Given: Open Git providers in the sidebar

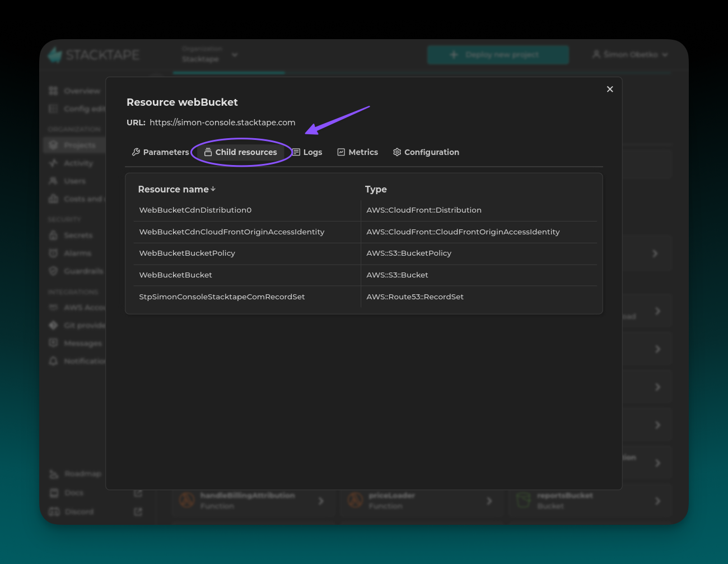Looking at the screenshot, I should coord(76,325).
